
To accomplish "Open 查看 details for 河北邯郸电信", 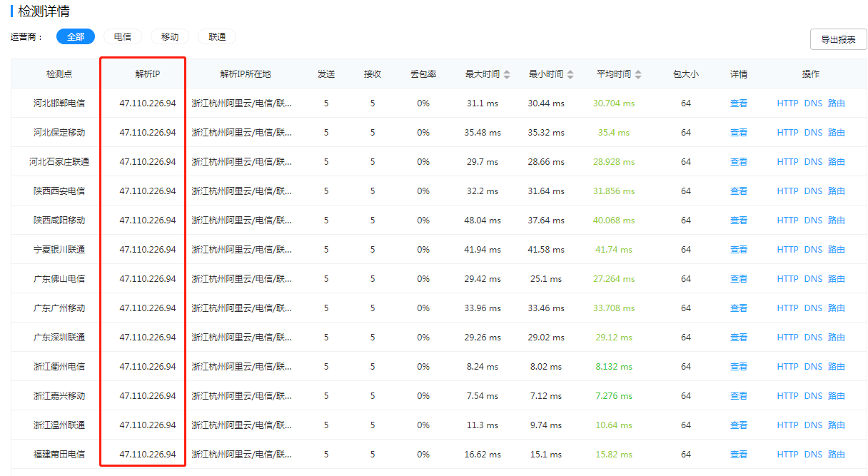I will (x=739, y=103).
